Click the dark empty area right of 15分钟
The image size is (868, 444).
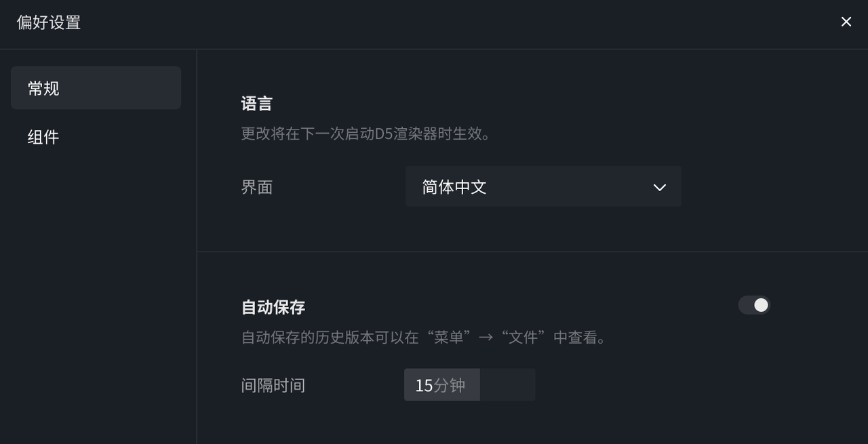[508, 385]
